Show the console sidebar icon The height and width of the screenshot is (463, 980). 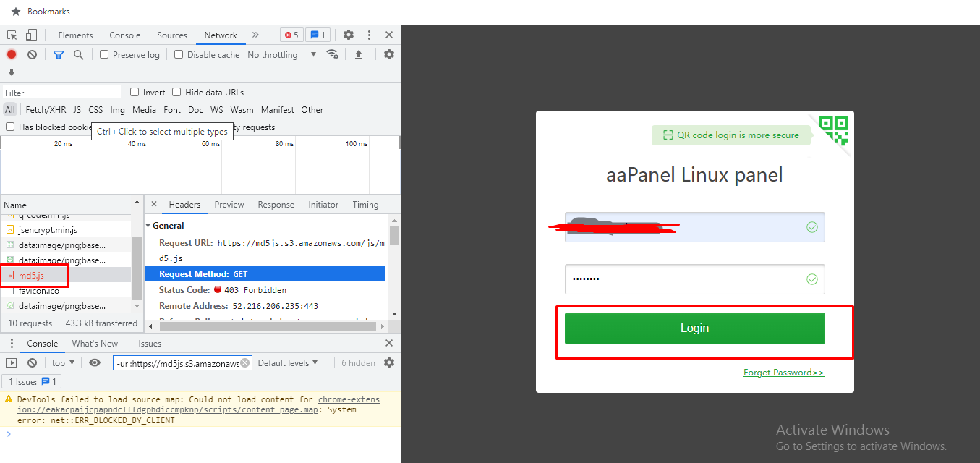point(12,363)
